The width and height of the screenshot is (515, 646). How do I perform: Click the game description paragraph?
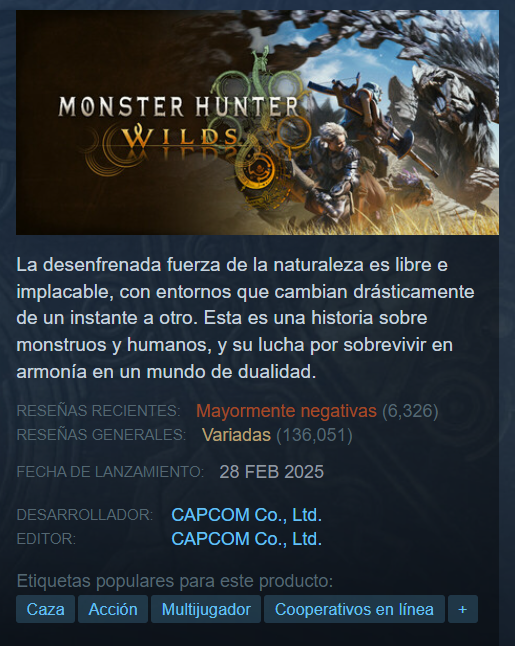(x=246, y=318)
